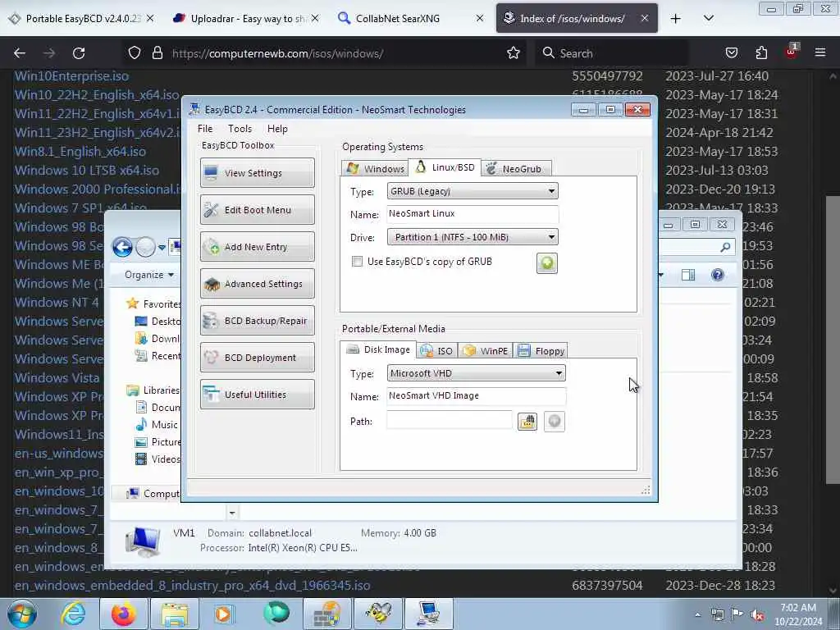Viewport: 840px width, 630px height.
Task: Open Advanced Settings in EasyBCD toolbox
Action: (257, 284)
